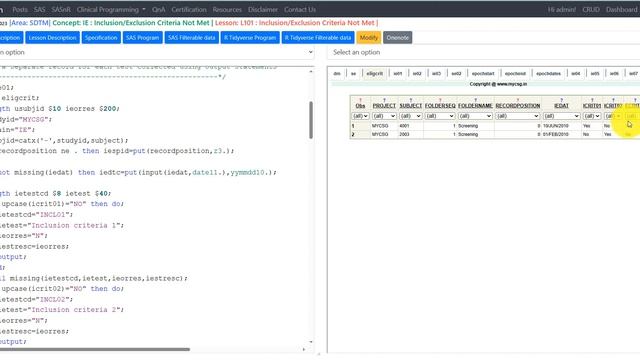Open the RECORDPOSITION column filter dropdown
The width and height of the screenshot is (640, 360).
tap(518, 116)
